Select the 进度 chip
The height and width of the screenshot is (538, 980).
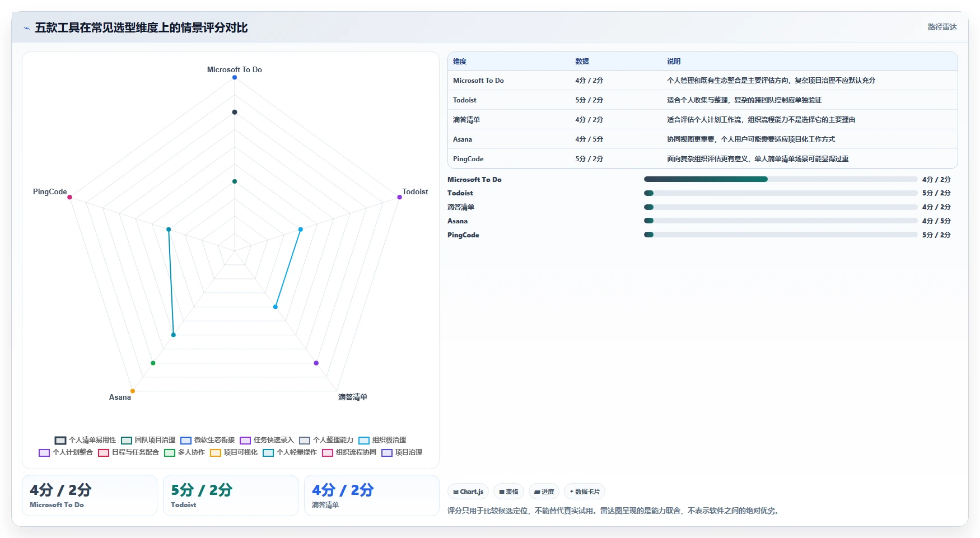[544, 492]
